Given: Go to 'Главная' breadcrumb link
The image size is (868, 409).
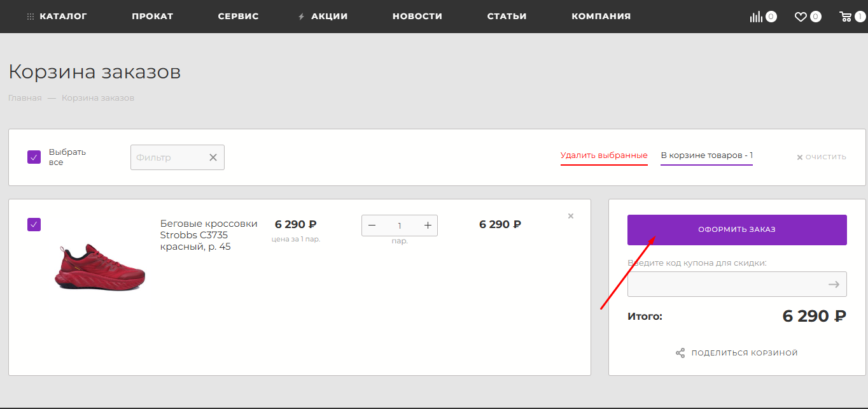Looking at the screenshot, I should click(x=25, y=98).
